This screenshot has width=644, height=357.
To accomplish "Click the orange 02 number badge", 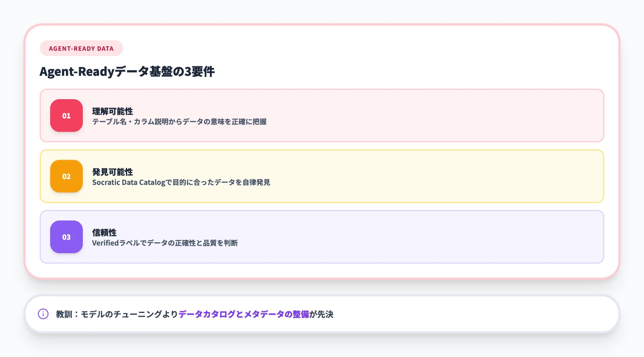I will click(66, 176).
